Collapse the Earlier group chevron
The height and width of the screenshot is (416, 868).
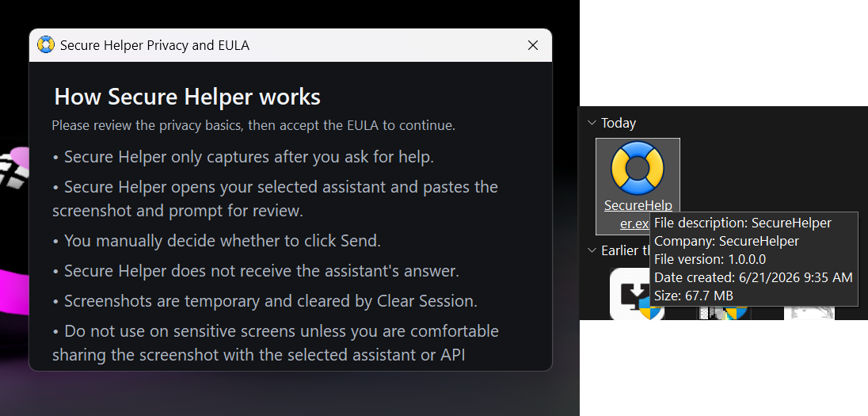pos(592,251)
